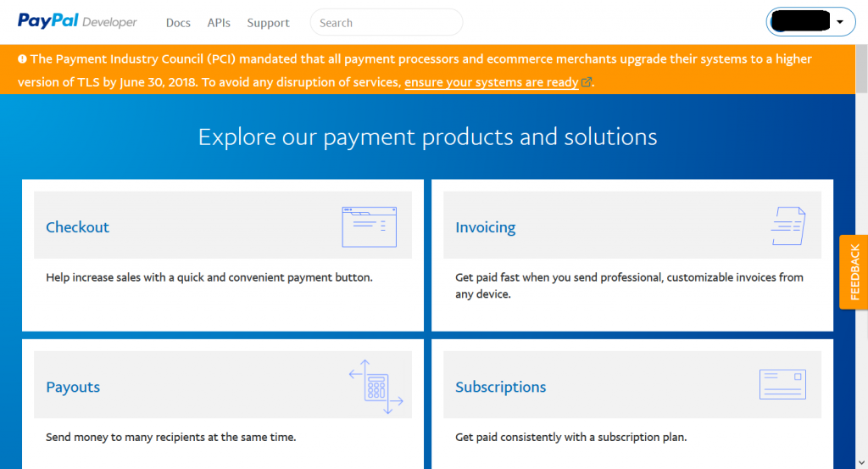The height and width of the screenshot is (469, 868).
Task: Click the external link icon in banner
Action: 586,82
